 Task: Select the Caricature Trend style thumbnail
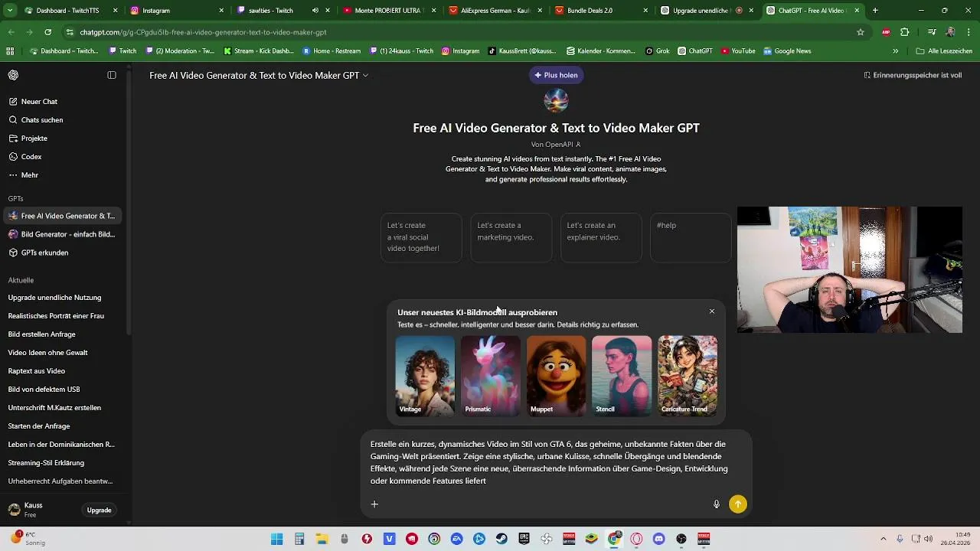688,376
